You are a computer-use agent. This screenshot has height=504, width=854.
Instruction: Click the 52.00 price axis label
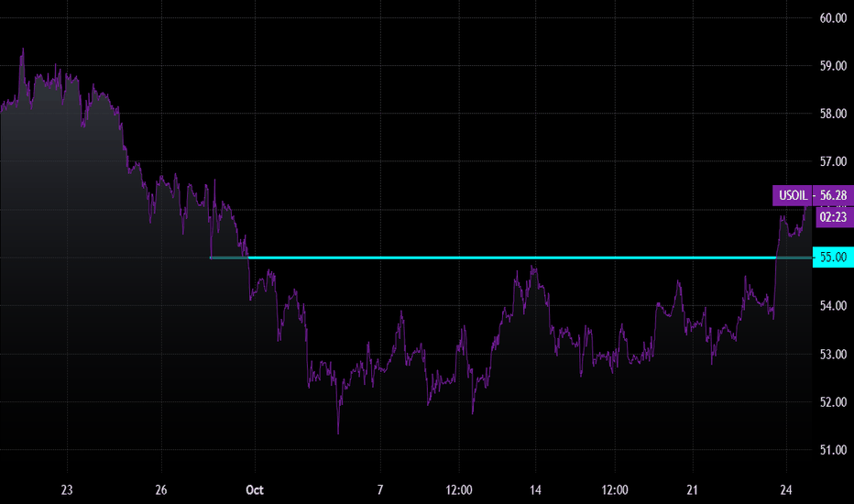click(833, 402)
